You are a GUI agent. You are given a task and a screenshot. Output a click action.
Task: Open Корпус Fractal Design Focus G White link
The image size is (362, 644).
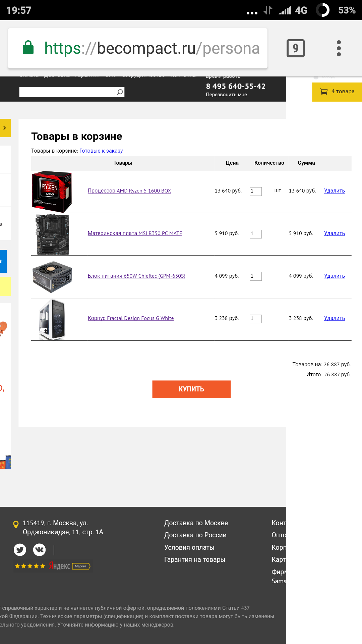131,318
